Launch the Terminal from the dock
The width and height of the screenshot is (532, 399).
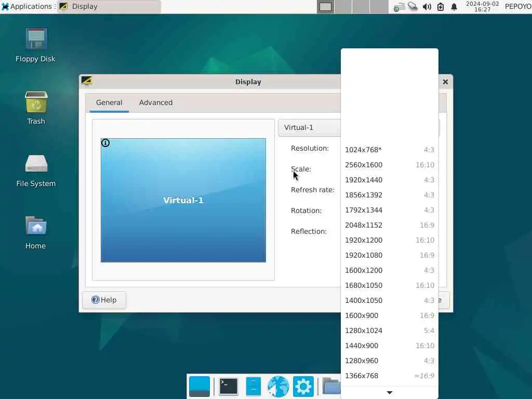229,387
